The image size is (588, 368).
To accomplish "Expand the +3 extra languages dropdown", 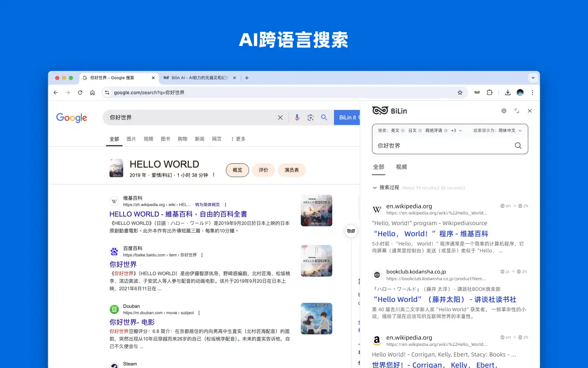I will coord(455,130).
